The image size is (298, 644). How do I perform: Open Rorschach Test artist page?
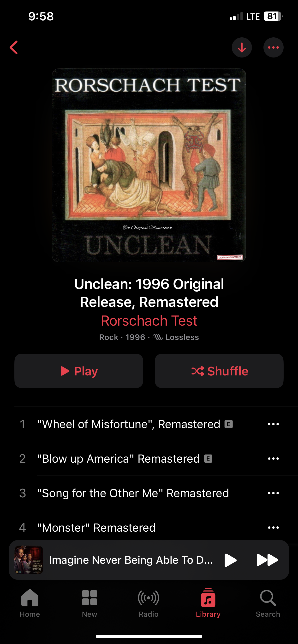[149, 321]
